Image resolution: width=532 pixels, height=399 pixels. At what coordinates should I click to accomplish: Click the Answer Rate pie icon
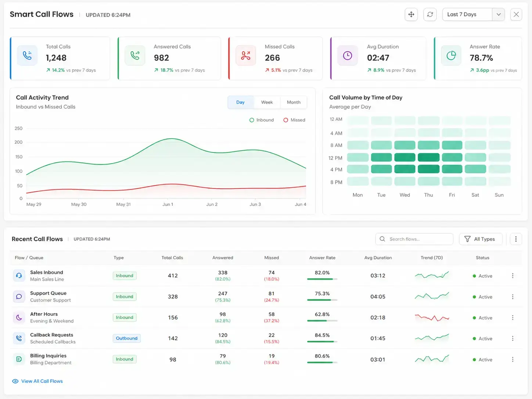tap(451, 55)
